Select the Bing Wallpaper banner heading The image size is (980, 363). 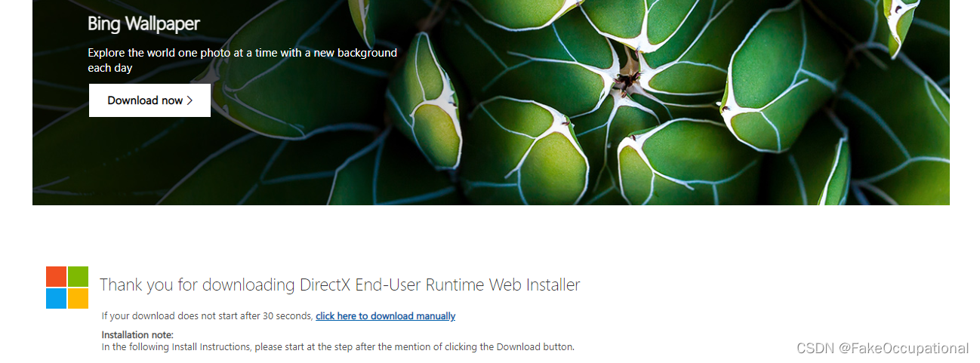point(143,23)
